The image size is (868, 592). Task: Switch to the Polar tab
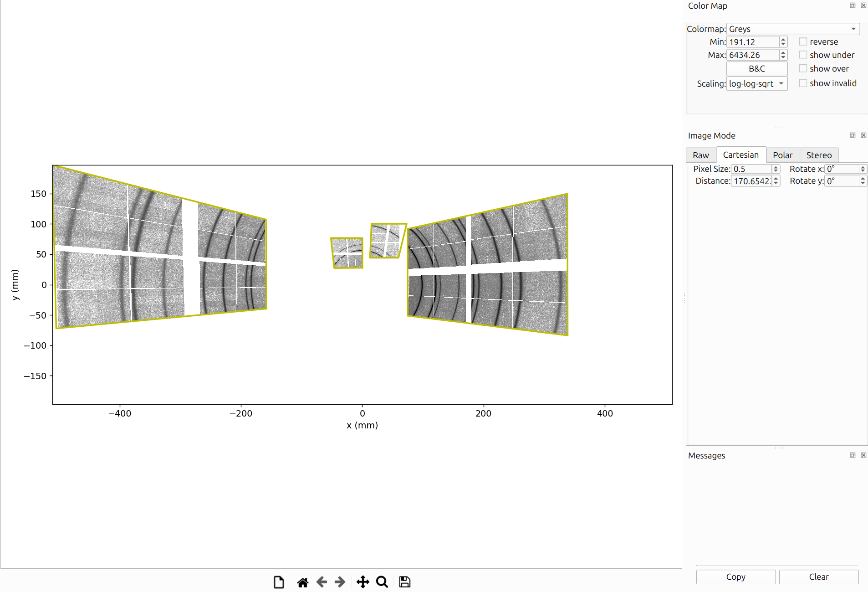(782, 155)
